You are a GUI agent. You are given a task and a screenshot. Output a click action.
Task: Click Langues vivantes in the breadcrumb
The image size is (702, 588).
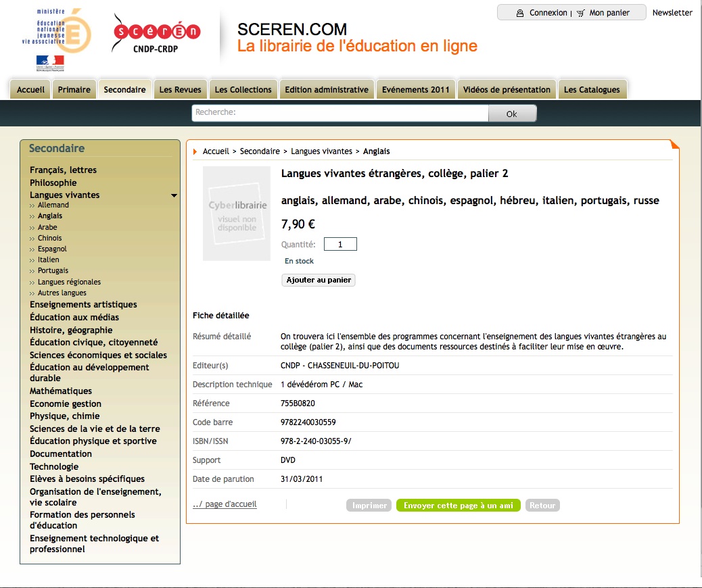tap(321, 151)
